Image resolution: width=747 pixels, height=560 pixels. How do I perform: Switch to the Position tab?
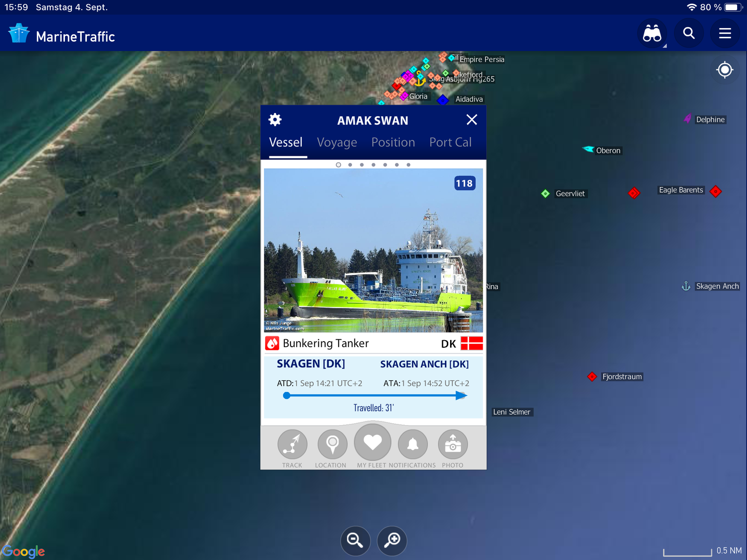(x=393, y=142)
